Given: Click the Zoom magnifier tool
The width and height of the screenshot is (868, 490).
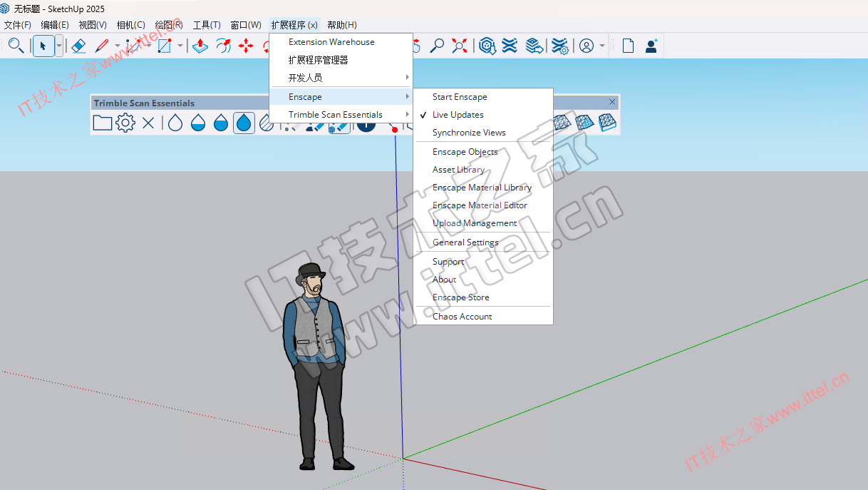Looking at the screenshot, I should [437, 46].
